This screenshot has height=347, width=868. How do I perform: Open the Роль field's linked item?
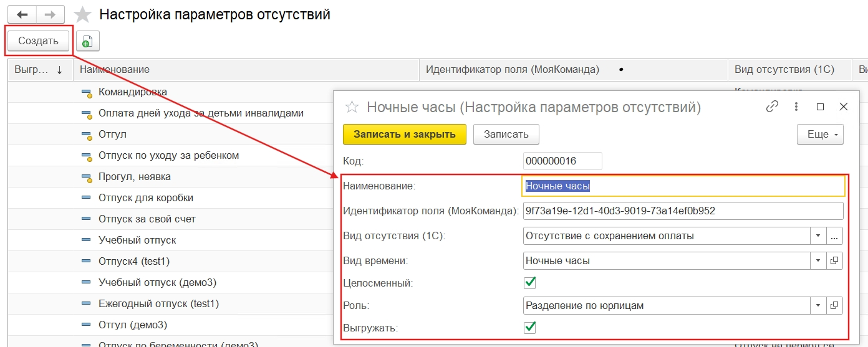click(x=835, y=305)
